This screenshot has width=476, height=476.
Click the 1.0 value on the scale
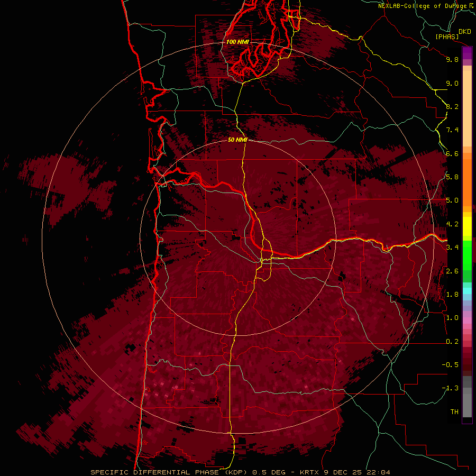452,318
